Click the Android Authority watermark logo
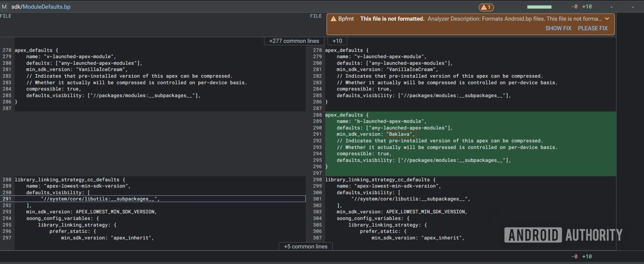The width and height of the screenshot is (644, 264). (x=563, y=235)
